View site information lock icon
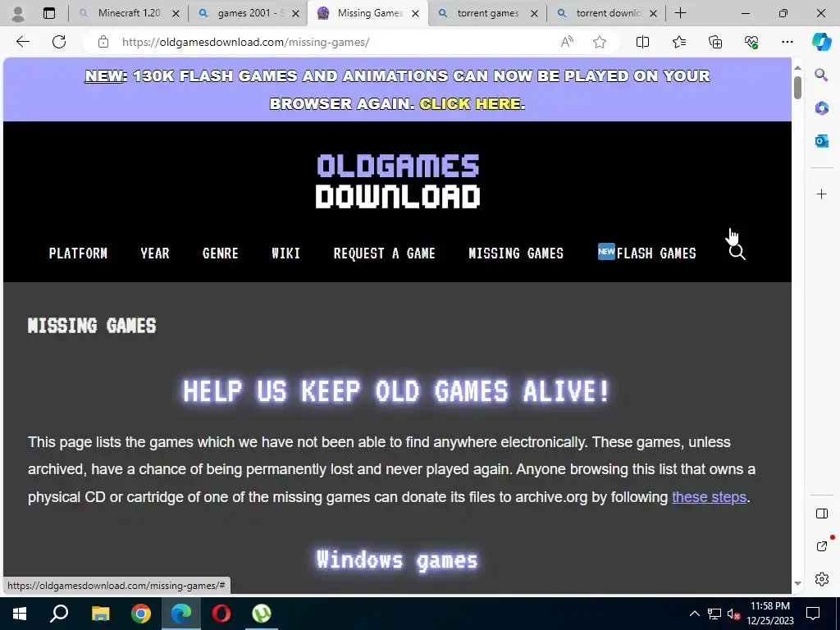The image size is (840, 630). (x=103, y=42)
